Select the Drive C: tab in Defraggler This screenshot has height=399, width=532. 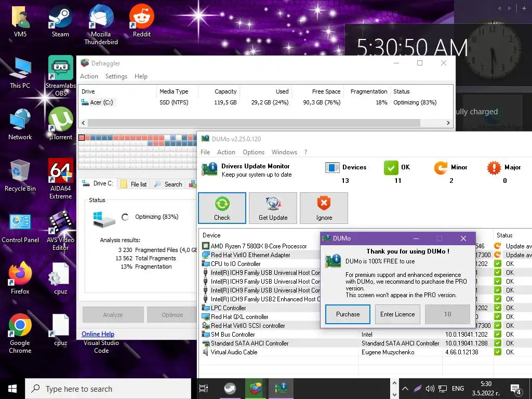(98, 183)
